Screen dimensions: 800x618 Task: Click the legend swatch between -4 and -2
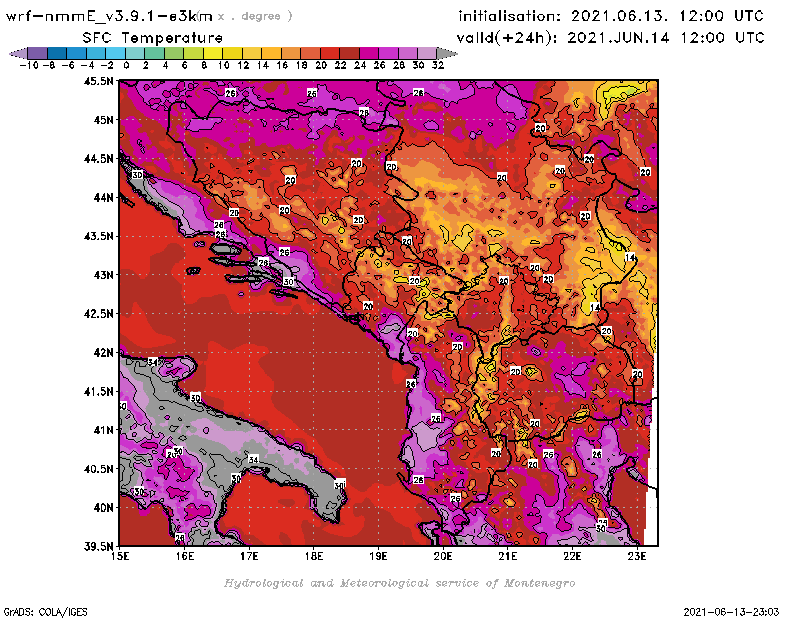click(96, 53)
